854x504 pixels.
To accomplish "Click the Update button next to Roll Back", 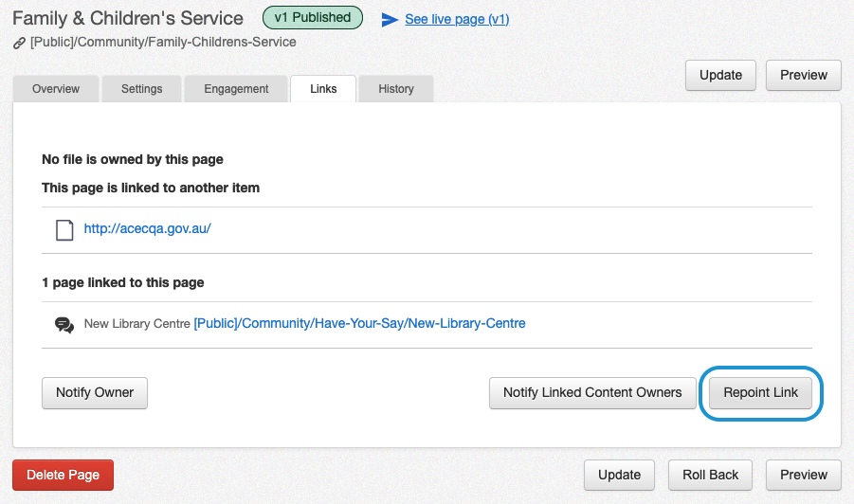I will coord(619,475).
